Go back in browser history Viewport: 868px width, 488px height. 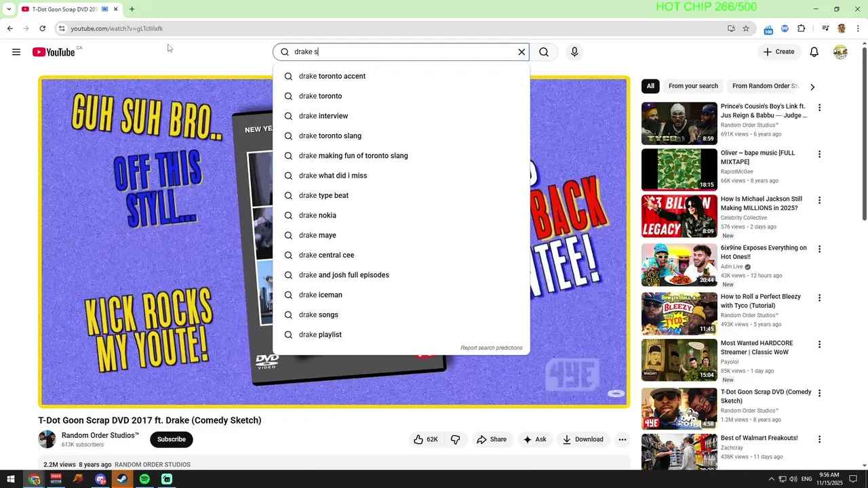pyautogui.click(x=9, y=28)
